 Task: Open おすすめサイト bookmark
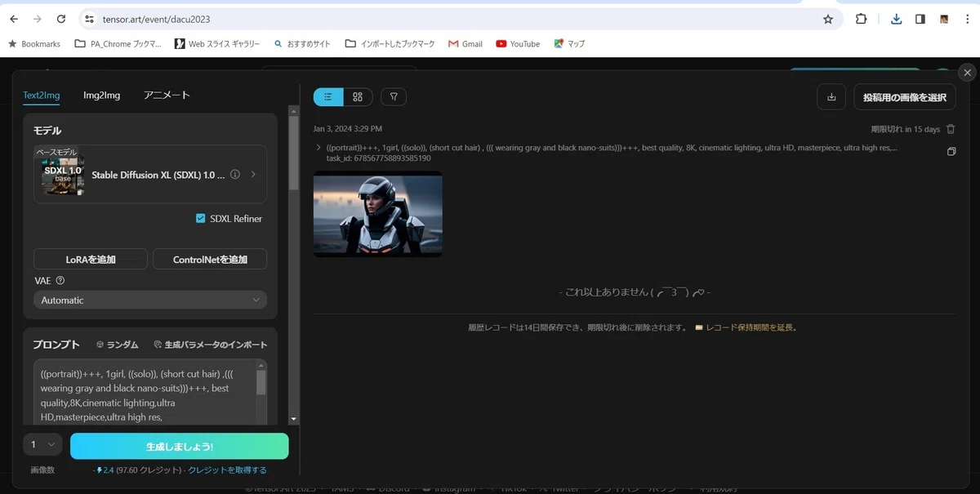tap(302, 44)
